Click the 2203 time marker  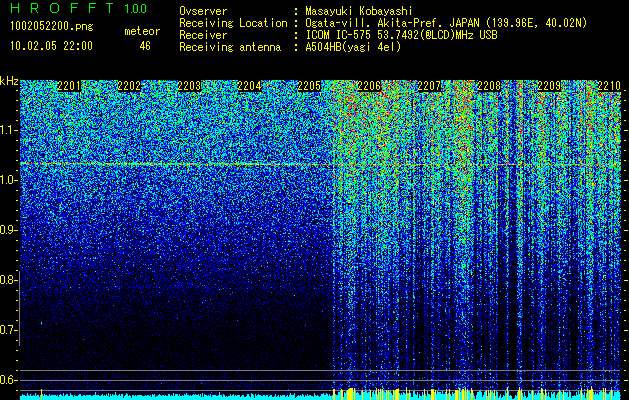pyautogui.click(x=189, y=86)
